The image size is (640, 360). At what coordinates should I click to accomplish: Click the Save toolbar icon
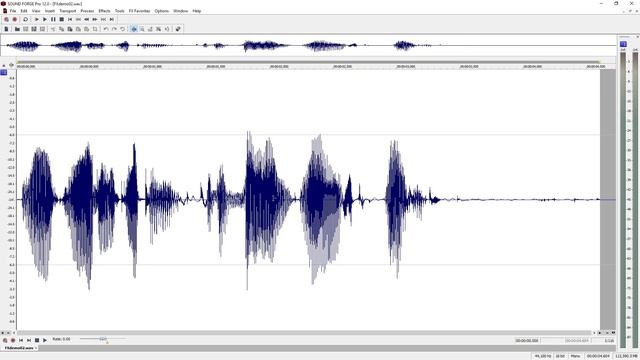26,29
